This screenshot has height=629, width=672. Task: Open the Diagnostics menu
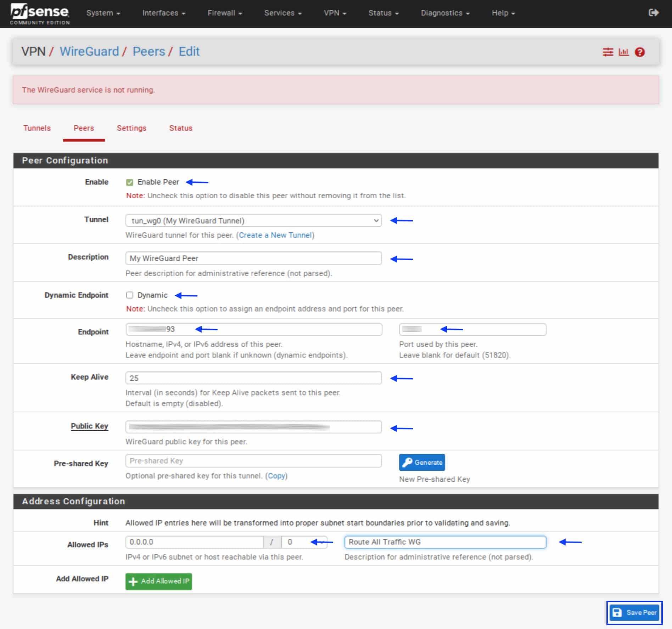click(x=445, y=13)
